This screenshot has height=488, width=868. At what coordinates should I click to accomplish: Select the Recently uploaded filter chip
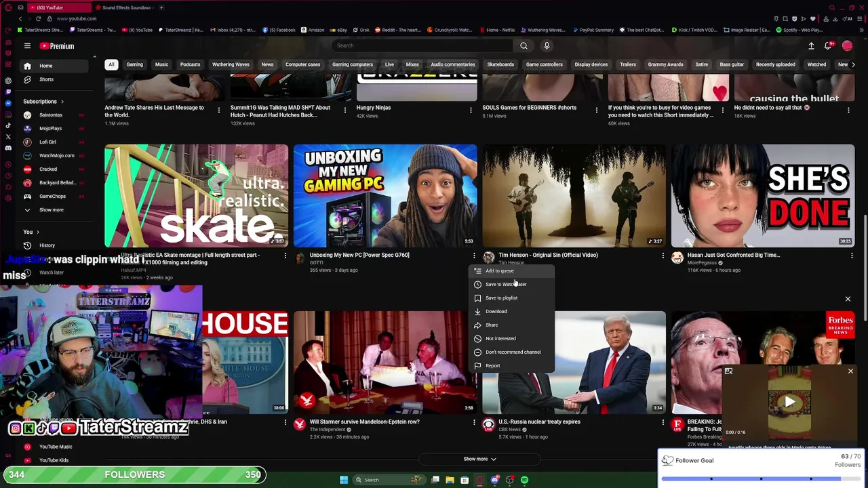(775, 64)
